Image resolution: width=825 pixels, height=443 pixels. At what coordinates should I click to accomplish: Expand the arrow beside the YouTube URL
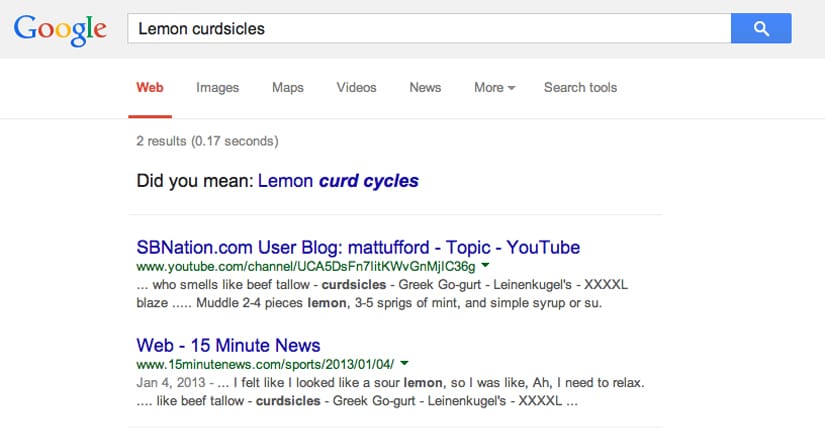(485, 267)
